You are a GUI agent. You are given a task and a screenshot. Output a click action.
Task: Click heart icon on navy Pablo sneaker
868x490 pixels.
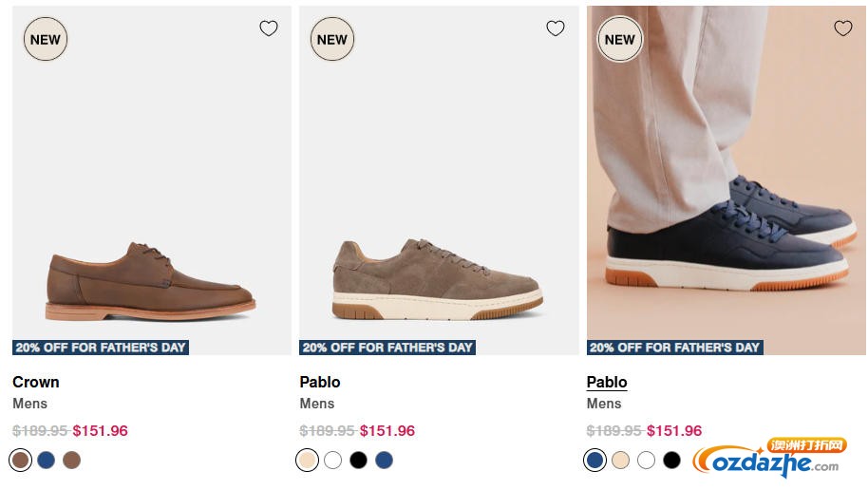point(843,28)
